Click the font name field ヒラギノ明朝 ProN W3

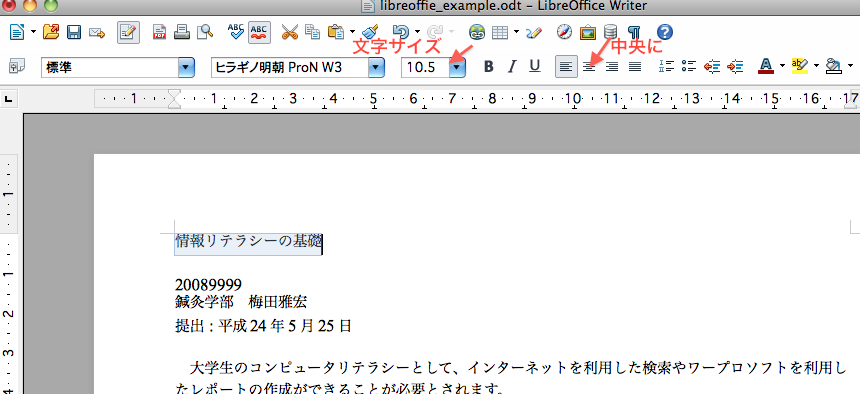click(290, 67)
